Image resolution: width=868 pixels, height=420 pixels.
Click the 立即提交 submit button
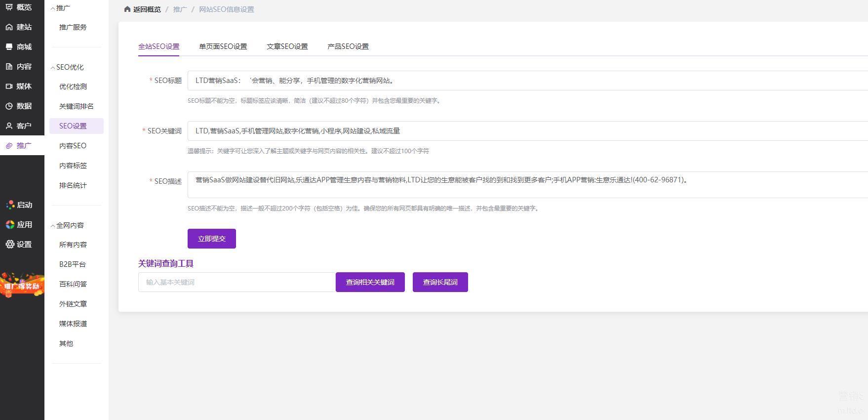(211, 239)
